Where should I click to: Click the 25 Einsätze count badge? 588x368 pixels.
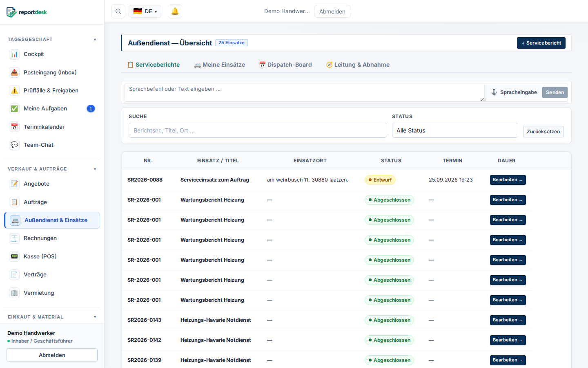coord(231,43)
